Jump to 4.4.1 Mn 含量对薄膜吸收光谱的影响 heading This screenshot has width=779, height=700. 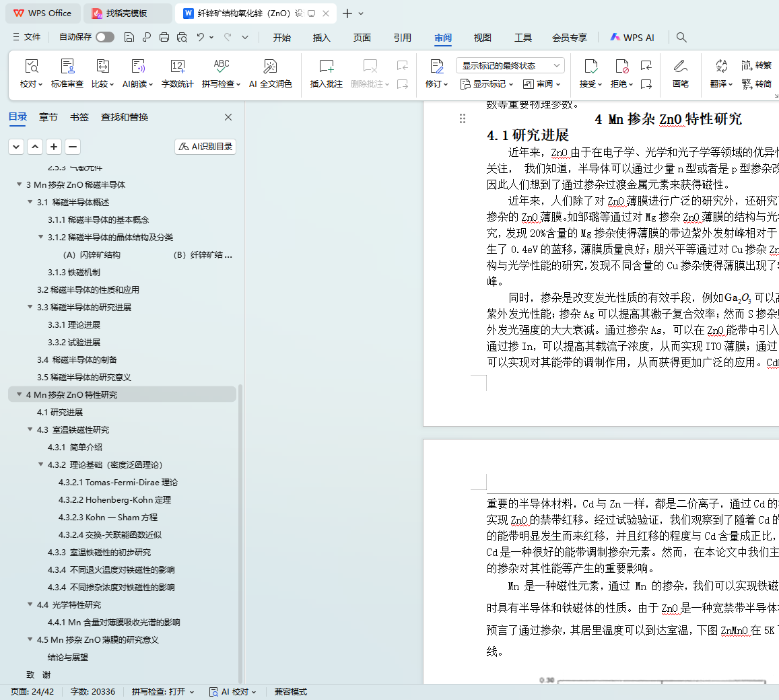point(114,623)
